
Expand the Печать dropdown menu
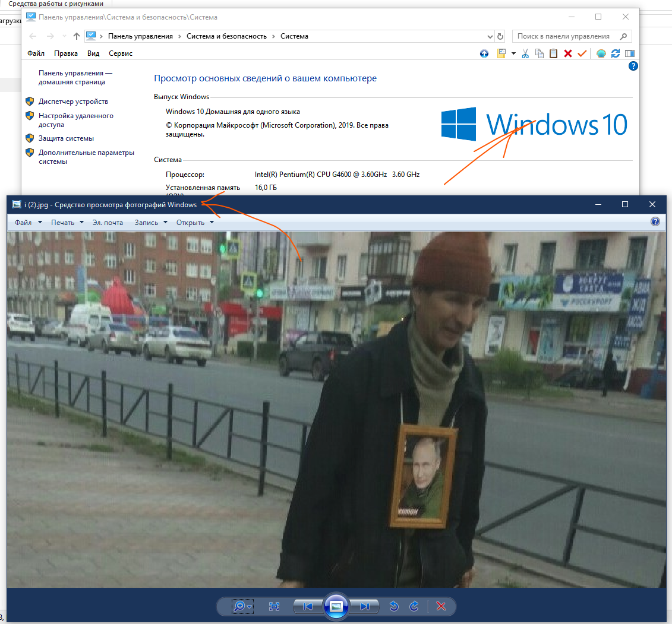(x=67, y=223)
